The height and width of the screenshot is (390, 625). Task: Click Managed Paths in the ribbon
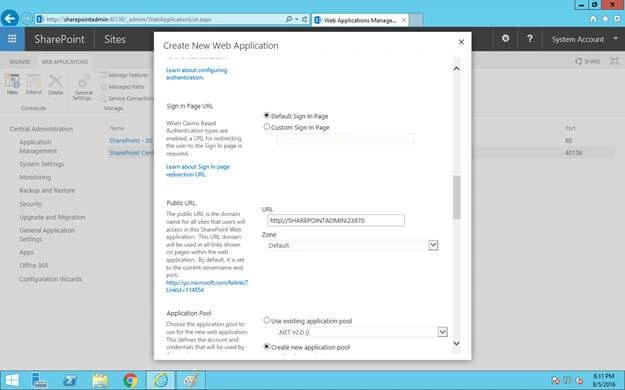point(122,87)
